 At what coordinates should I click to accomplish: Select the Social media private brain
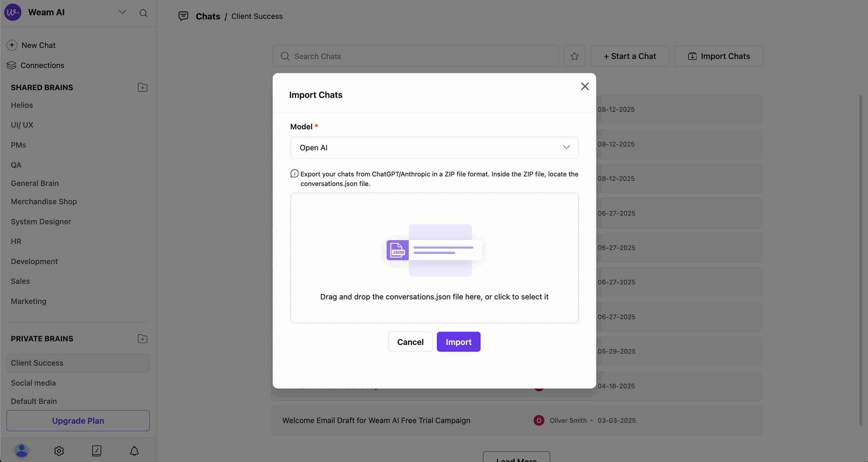(x=33, y=383)
